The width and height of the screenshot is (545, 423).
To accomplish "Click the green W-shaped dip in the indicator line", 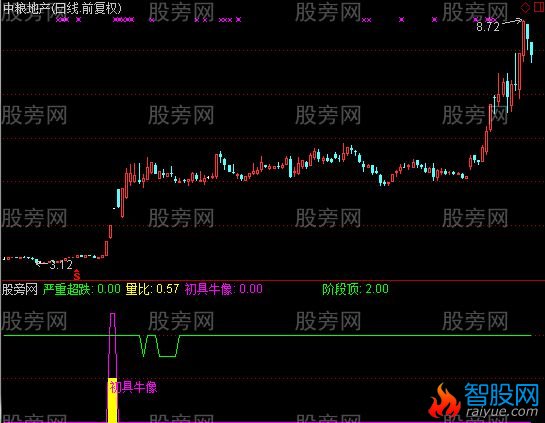I will tap(160, 346).
